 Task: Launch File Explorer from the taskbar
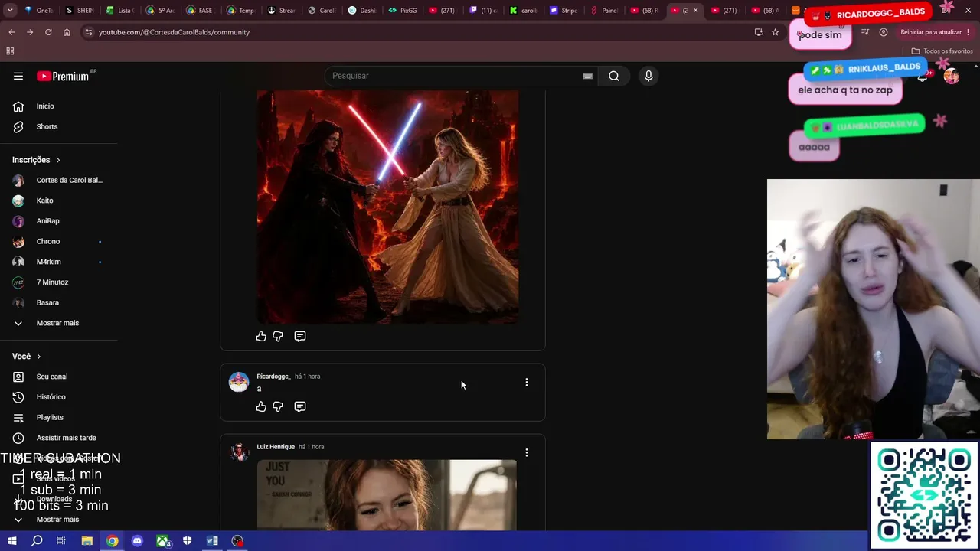pos(87,541)
